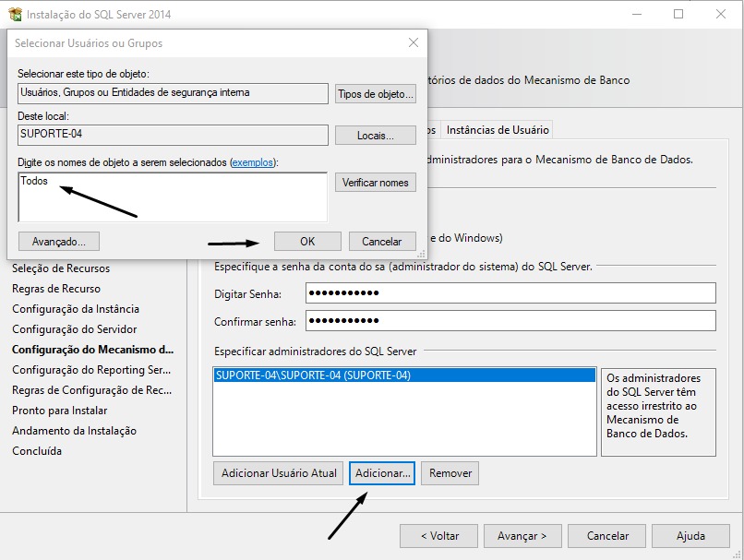The height and width of the screenshot is (560, 744).
Task: Select Configuração da Instância step
Action: (76, 309)
